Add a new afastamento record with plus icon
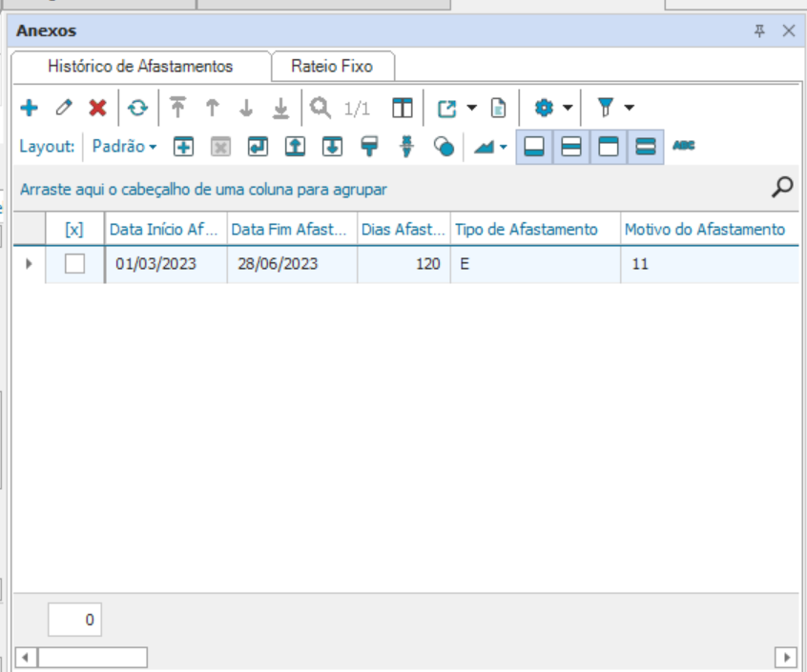Image resolution: width=807 pixels, height=672 pixels. pos(30,108)
